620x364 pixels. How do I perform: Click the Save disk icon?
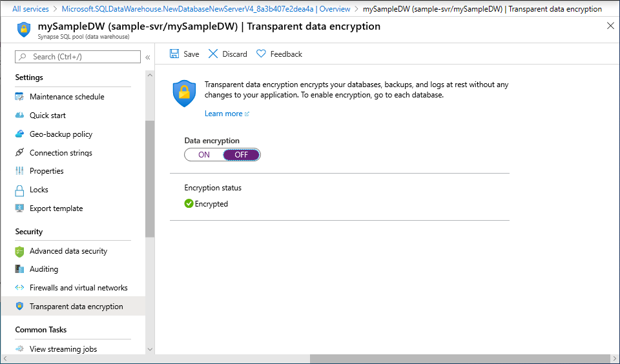pyautogui.click(x=174, y=54)
